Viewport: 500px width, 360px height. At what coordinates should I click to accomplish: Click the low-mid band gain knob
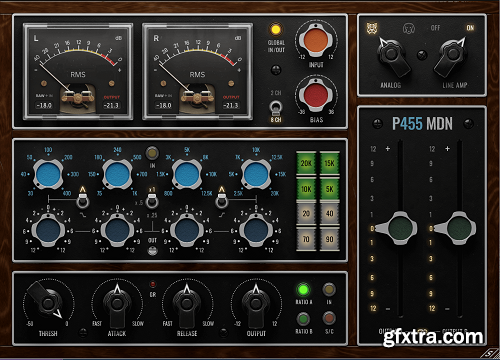pos(117,230)
